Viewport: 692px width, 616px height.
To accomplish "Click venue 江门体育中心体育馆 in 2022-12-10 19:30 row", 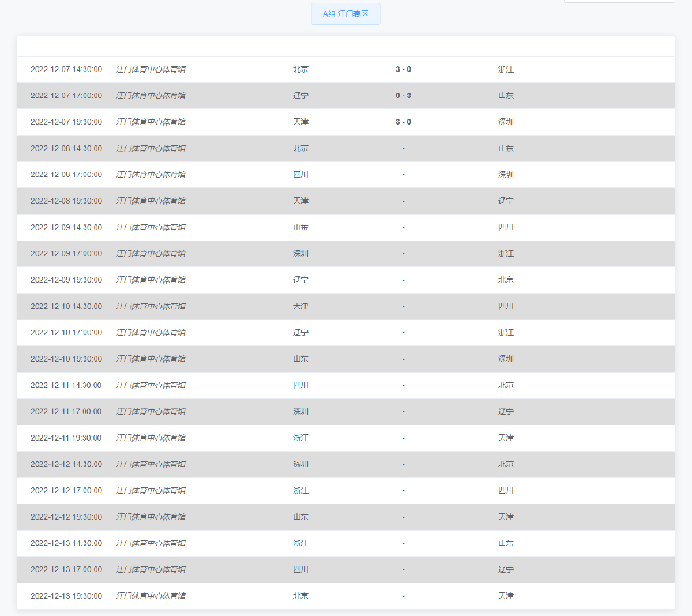I will click(151, 359).
